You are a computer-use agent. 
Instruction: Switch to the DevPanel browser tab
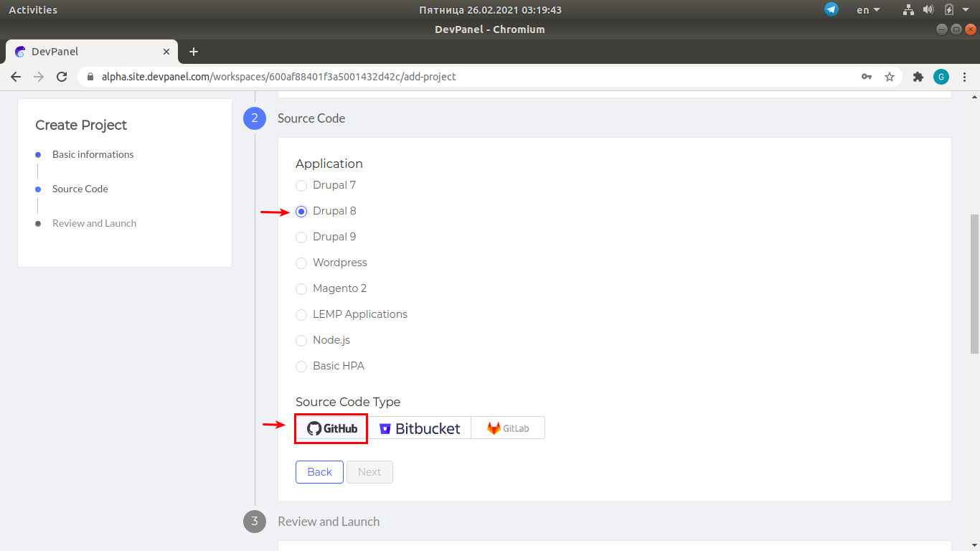tap(86, 52)
